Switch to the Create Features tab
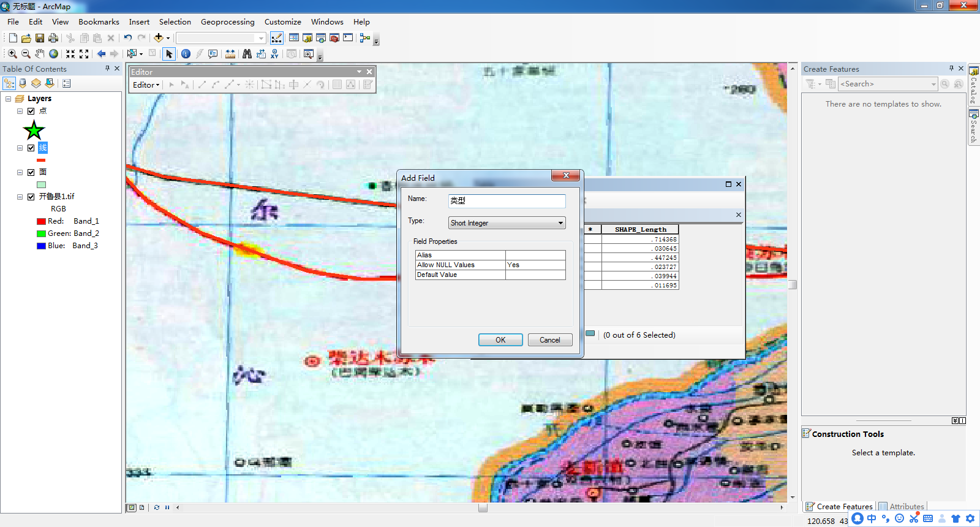The width and height of the screenshot is (980, 527). click(839, 507)
